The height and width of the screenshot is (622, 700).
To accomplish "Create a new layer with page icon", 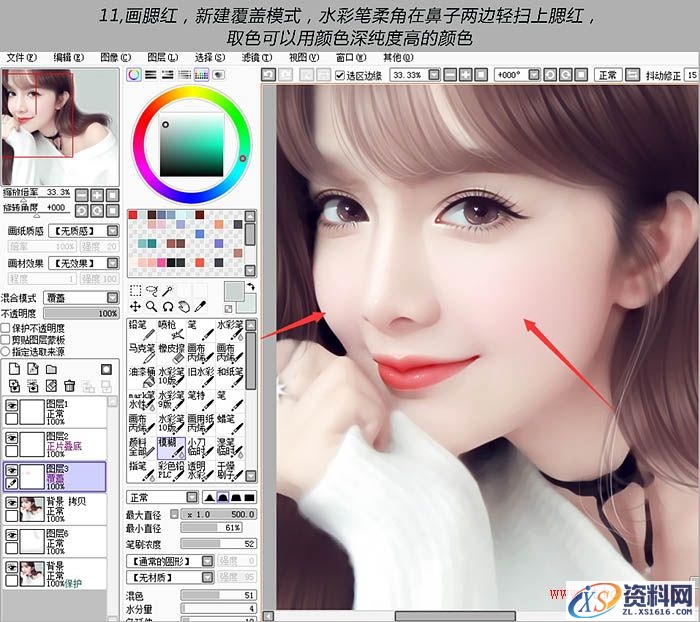I will (x=14, y=369).
